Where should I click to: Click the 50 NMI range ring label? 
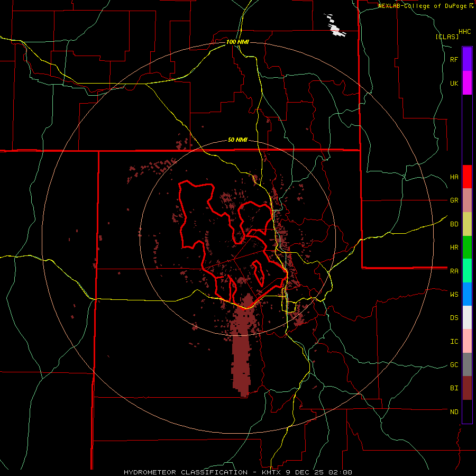coord(237,140)
